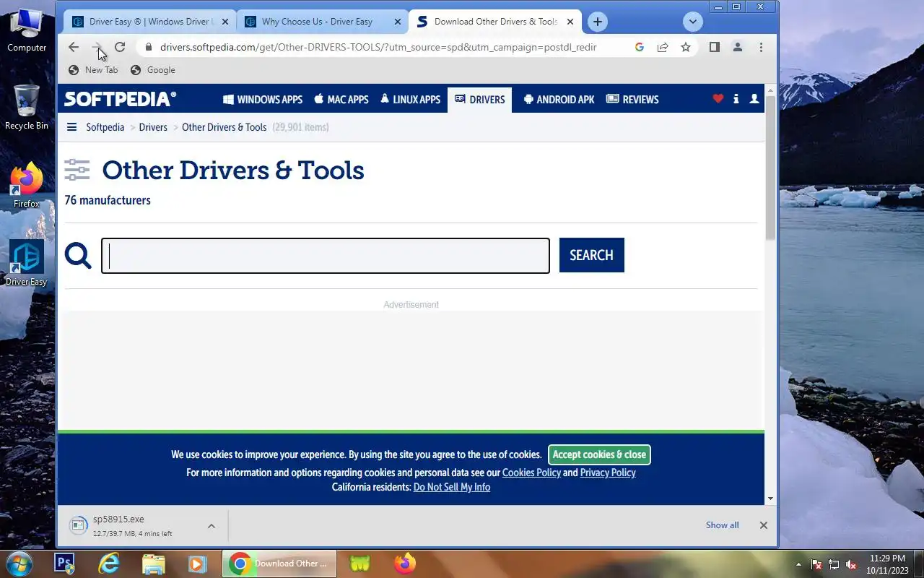Click the muted volume tray icon
This screenshot has height=578, width=924.
[x=851, y=564]
